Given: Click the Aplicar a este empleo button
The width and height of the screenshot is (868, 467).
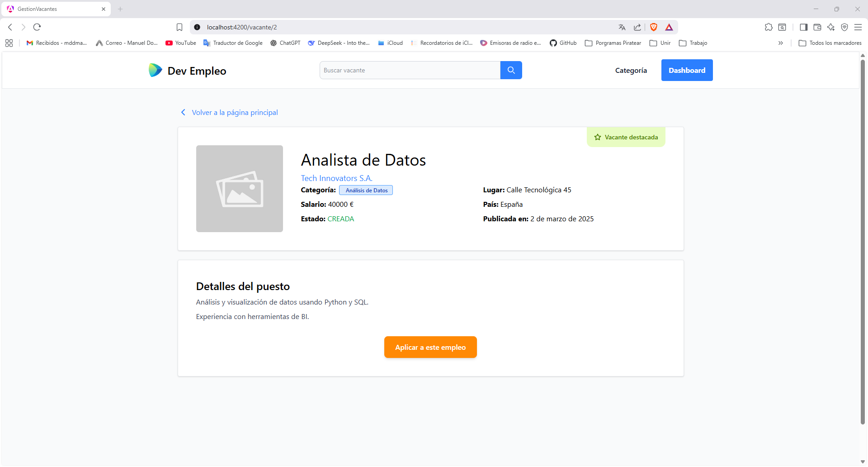Looking at the screenshot, I should 430,347.
